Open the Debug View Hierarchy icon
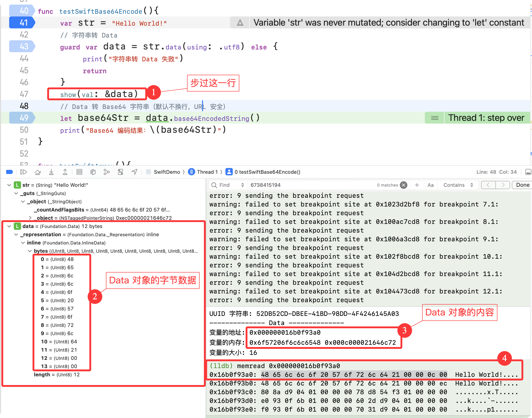Screen dimensions: 532x418 [93, 172]
